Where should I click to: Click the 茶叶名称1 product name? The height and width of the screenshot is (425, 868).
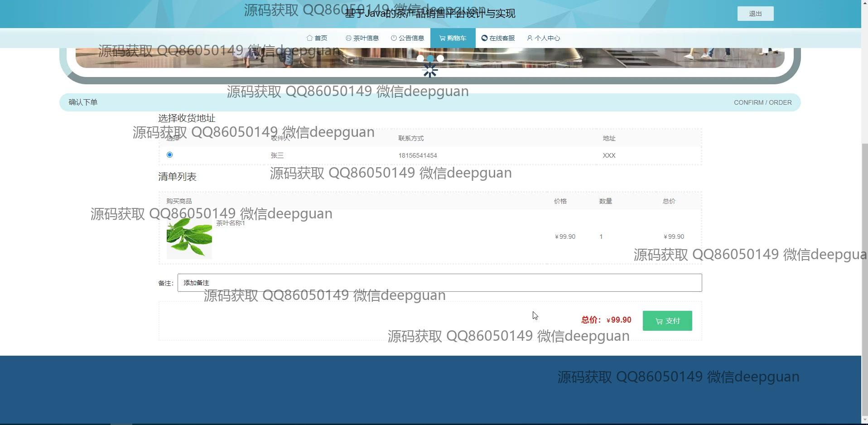(x=231, y=223)
